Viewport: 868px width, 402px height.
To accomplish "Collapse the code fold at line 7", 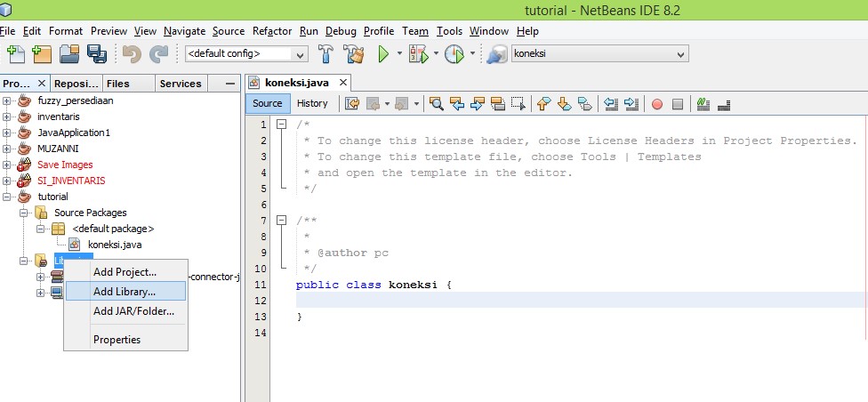I will (281, 221).
